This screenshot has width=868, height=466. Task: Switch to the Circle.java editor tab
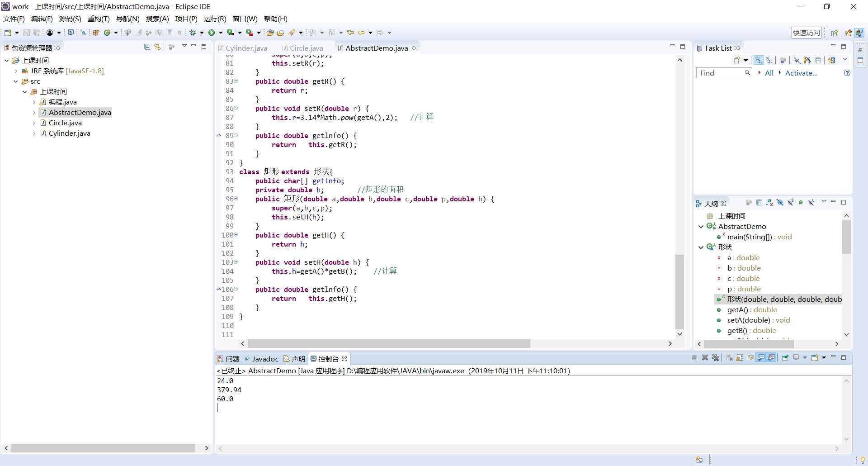(302, 48)
